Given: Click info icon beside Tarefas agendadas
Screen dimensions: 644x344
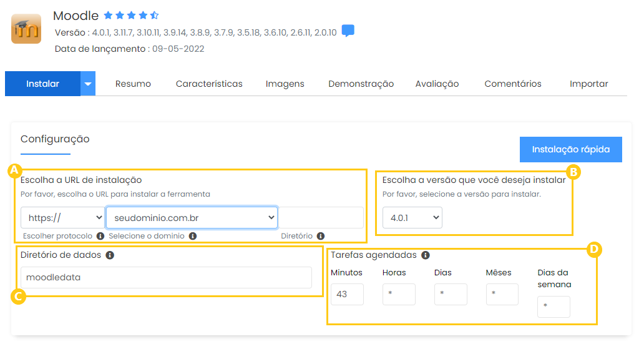Looking at the screenshot, I should (x=426, y=255).
